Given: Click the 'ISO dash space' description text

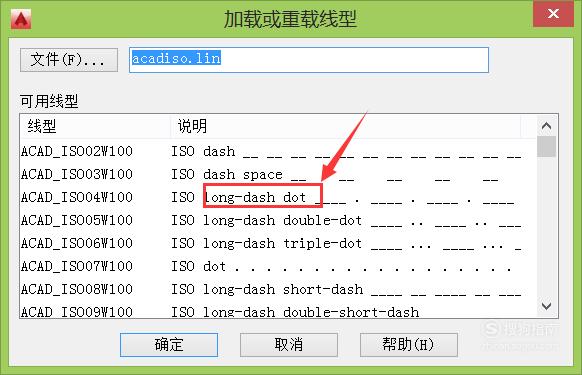Looking at the screenshot, I should click(x=227, y=175).
